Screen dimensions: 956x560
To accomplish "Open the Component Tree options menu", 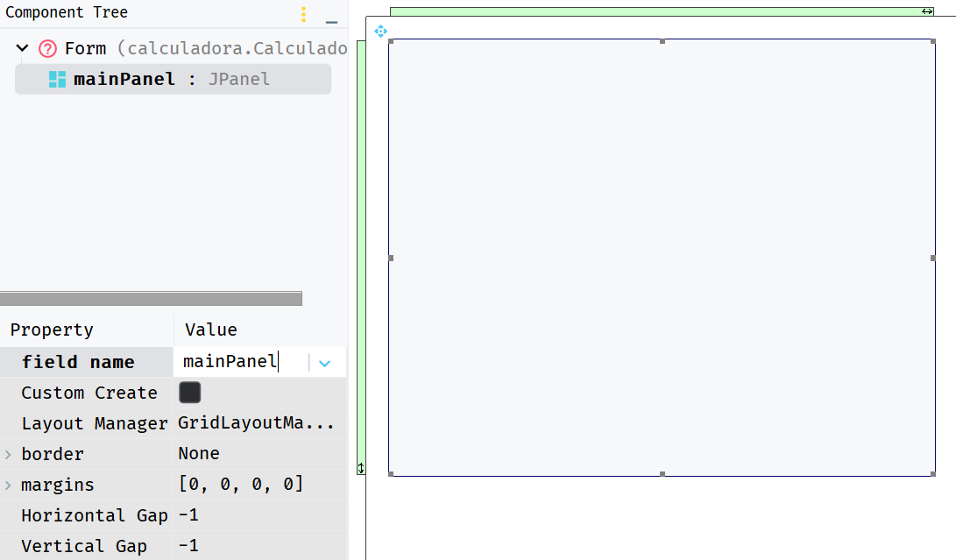I will point(302,14).
